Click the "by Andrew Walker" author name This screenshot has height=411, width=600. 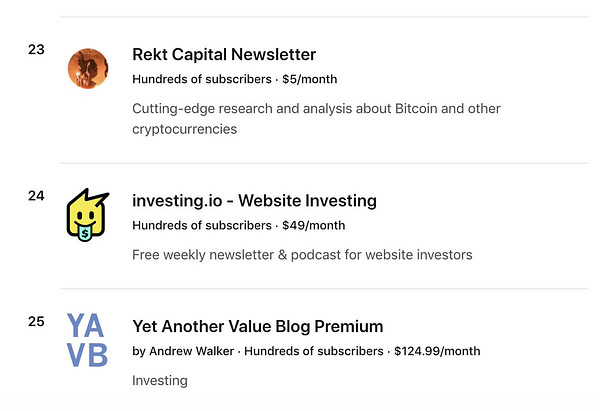(183, 351)
